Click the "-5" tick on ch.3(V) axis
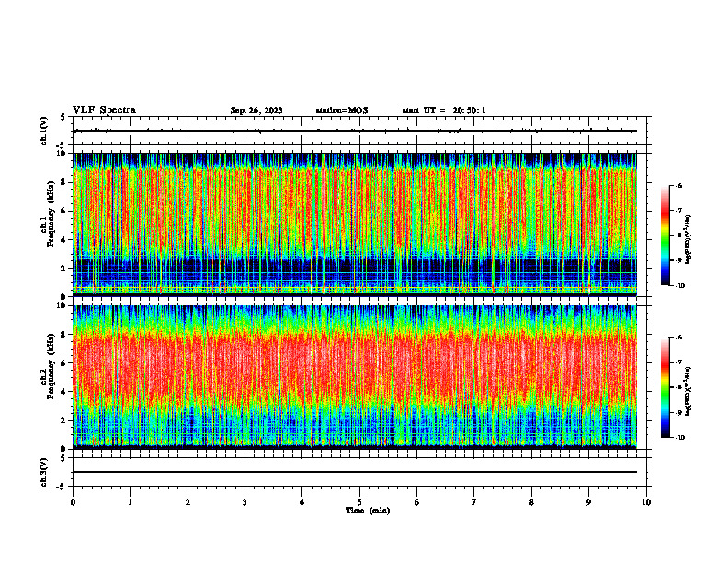This screenshot has height=563, width=728. pyautogui.click(x=63, y=487)
